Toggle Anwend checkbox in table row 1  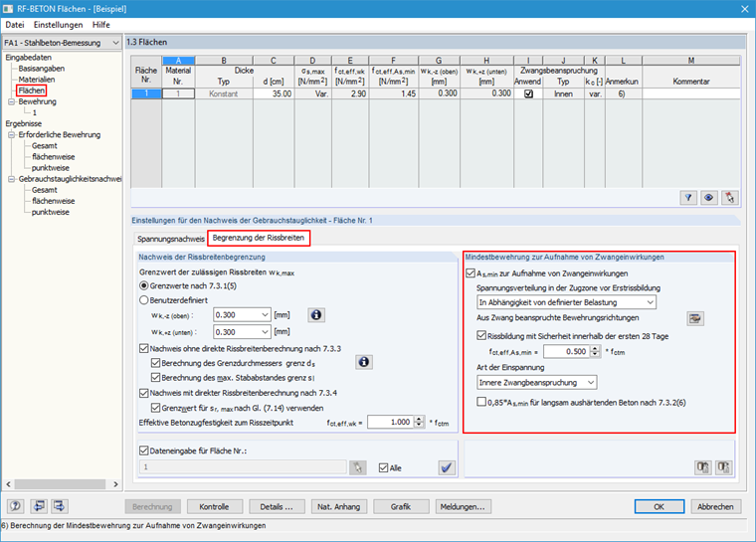click(x=528, y=93)
